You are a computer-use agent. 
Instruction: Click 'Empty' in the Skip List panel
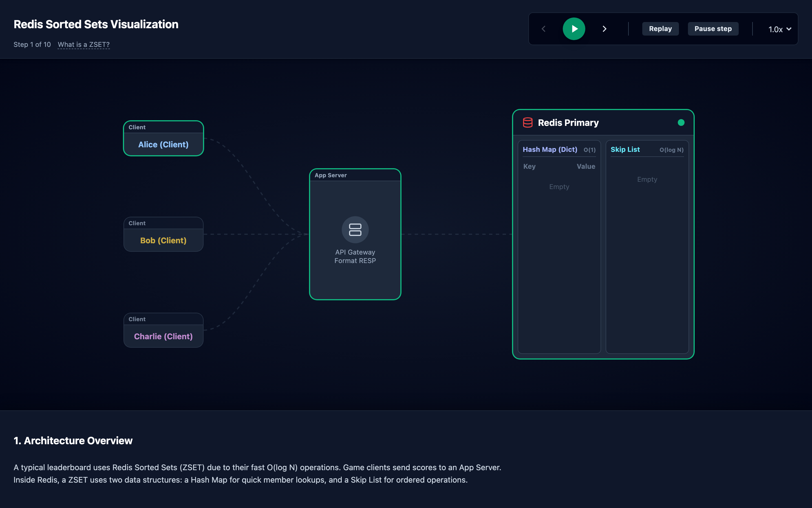point(647,179)
